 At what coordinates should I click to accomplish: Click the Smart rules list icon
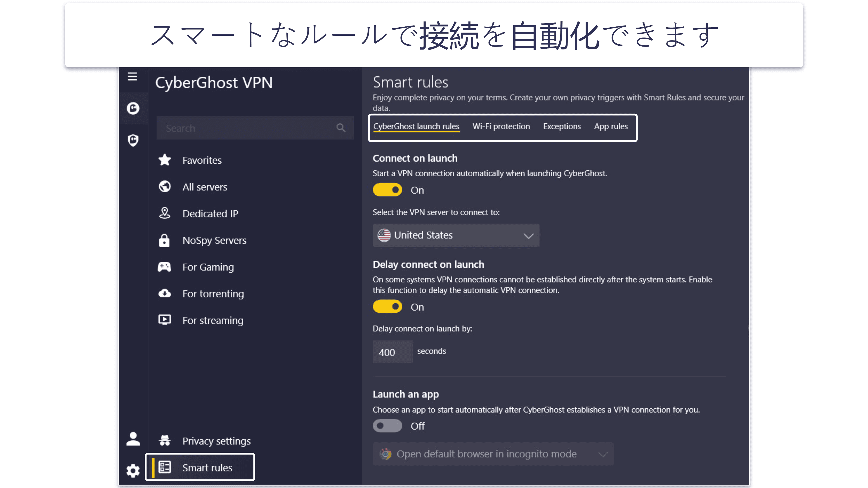pos(165,467)
